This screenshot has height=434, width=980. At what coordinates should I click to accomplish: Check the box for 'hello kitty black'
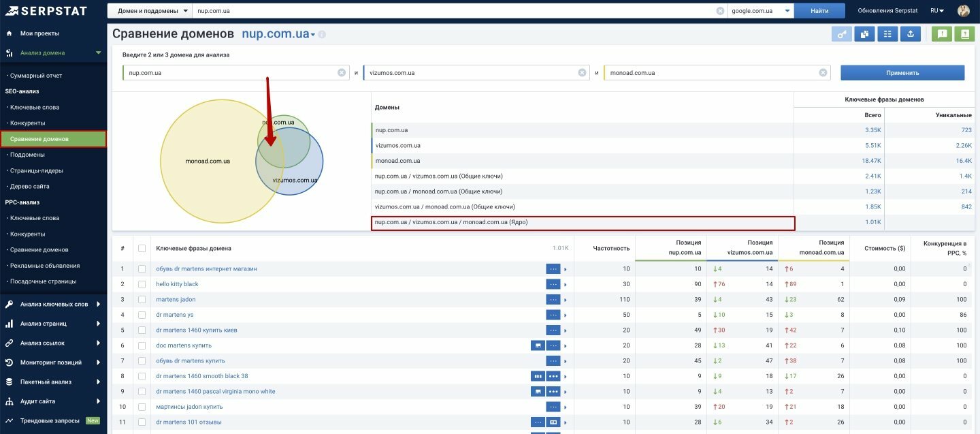click(x=142, y=284)
